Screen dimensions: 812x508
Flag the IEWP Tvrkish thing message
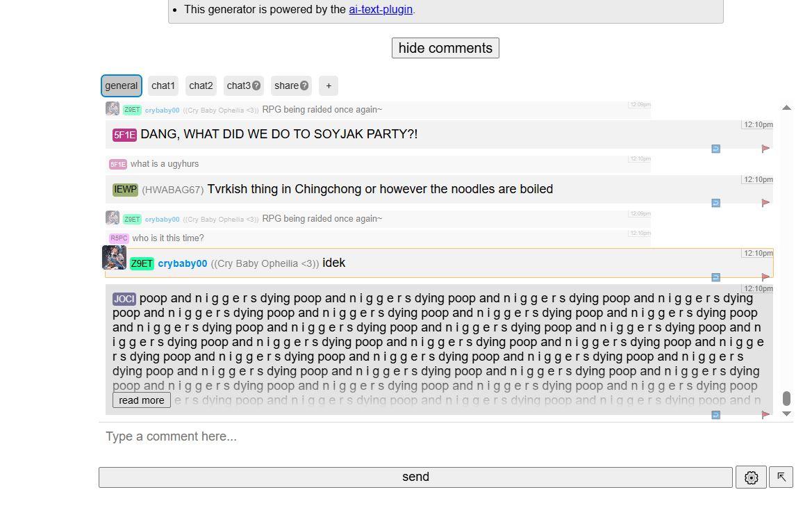765,203
